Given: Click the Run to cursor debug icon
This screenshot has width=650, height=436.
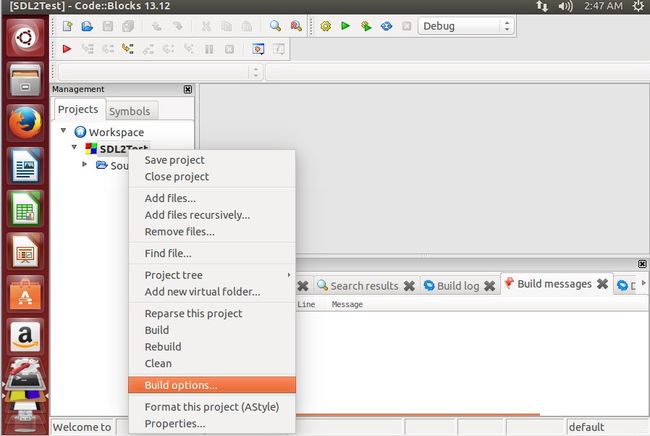Looking at the screenshot, I should (87, 49).
